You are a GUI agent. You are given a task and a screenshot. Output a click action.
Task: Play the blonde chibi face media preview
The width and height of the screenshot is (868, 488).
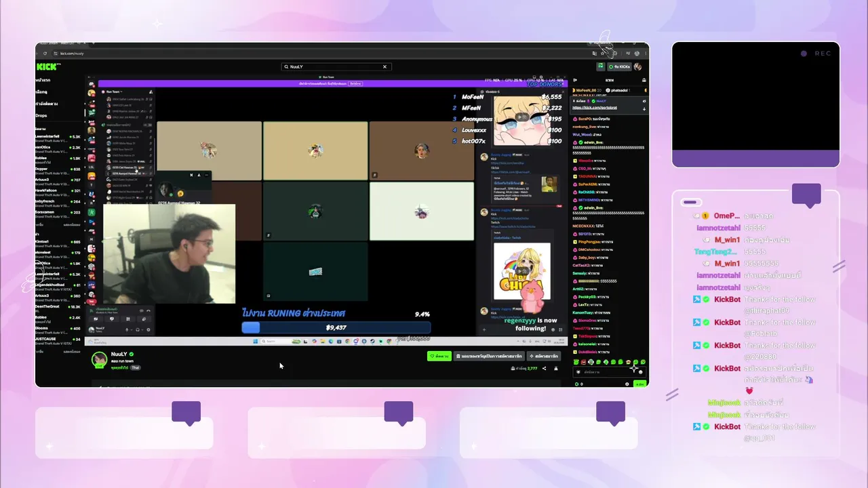click(521, 117)
